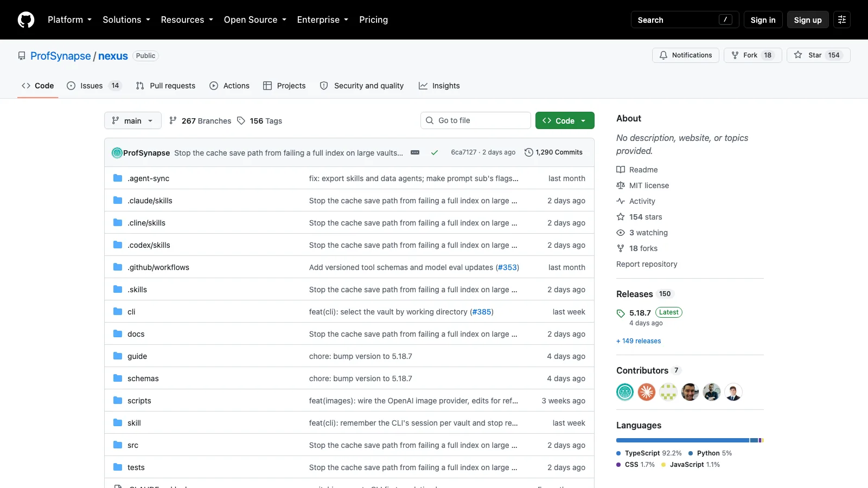Click the GitHub logo icon
The width and height of the screenshot is (868, 488).
pyautogui.click(x=26, y=20)
